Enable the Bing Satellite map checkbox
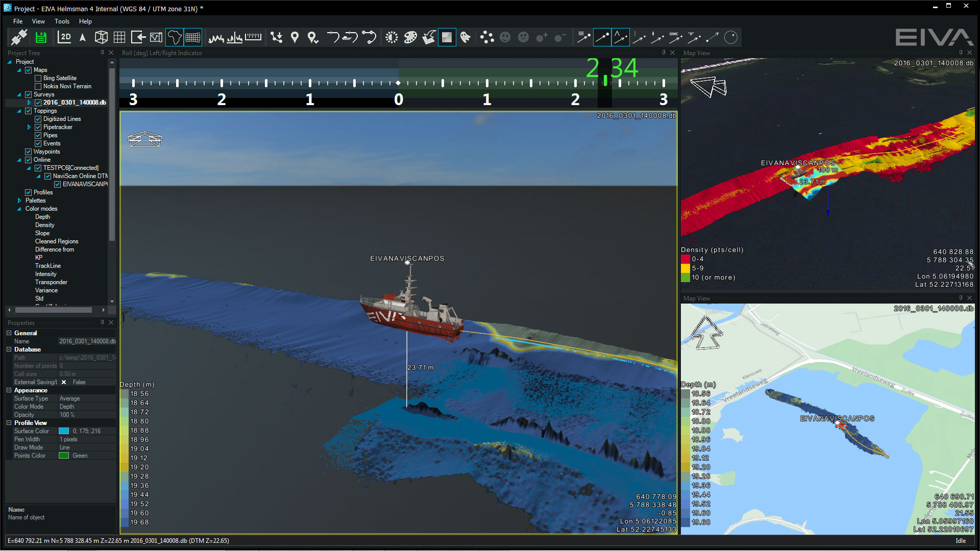The width and height of the screenshot is (980, 551). 38,78
